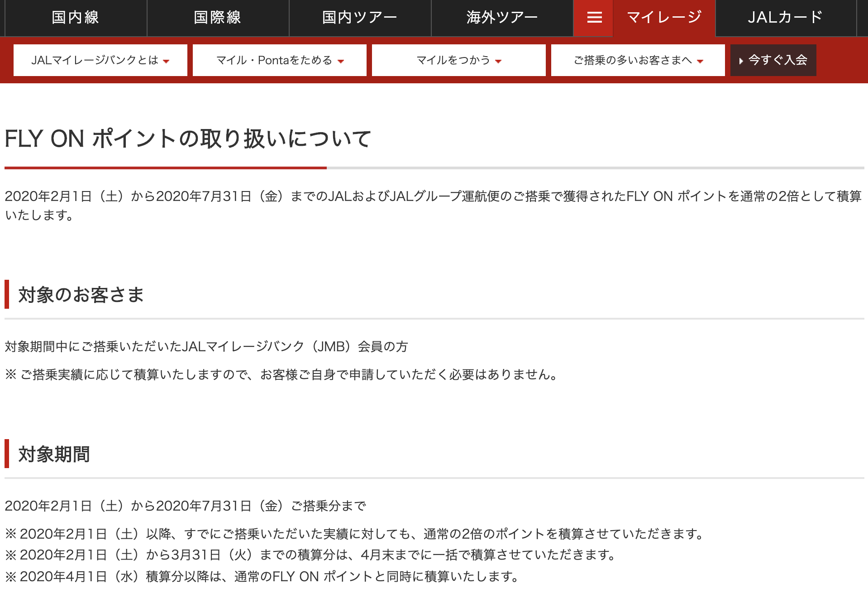The height and width of the screenshot is (603, 868).
Task: Click the page title FLY ON ポイントの取り扱いについて
Action: pos(188,139)
